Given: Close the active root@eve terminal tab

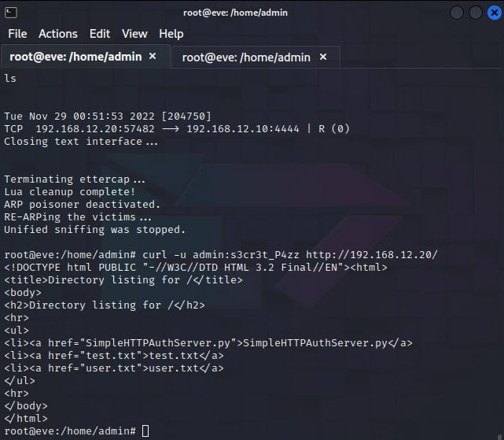Looking at the screenshot, I should click(x=153, y=57).
